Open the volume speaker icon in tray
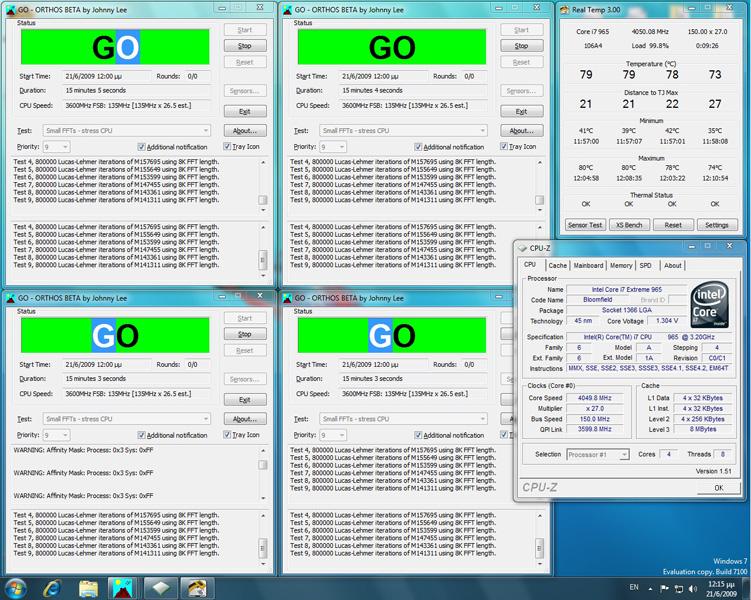 693,589
